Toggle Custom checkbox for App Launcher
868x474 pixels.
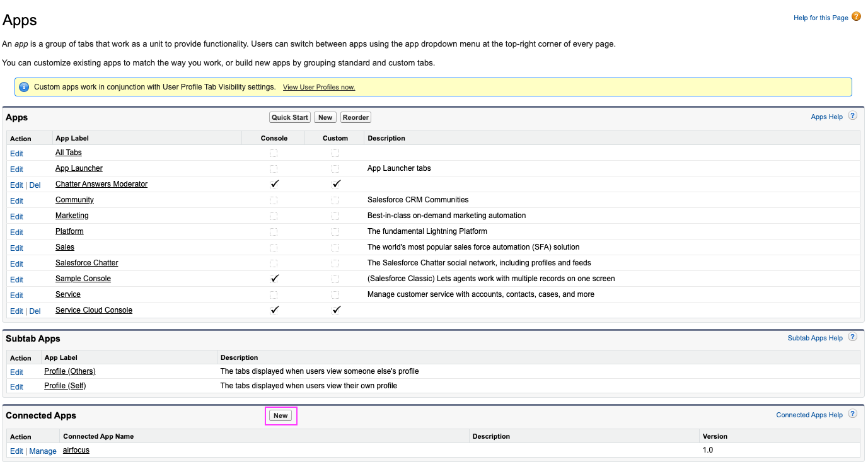point(335,169)
